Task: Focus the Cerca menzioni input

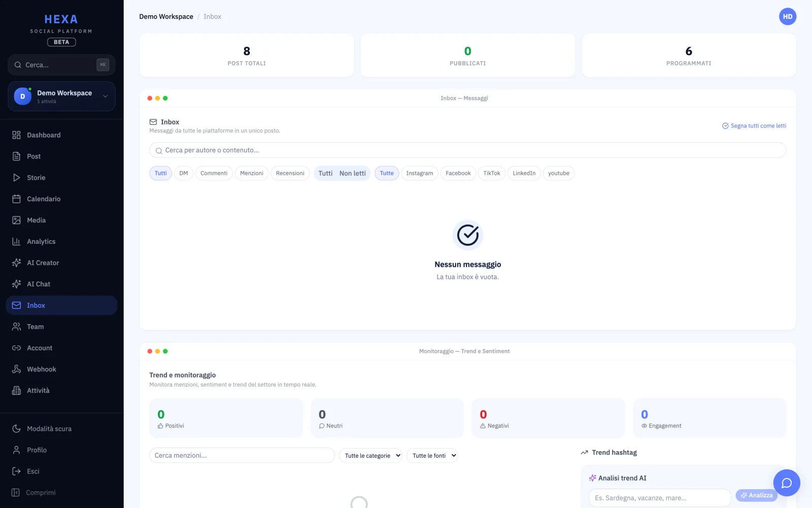Action: [242, 456]
